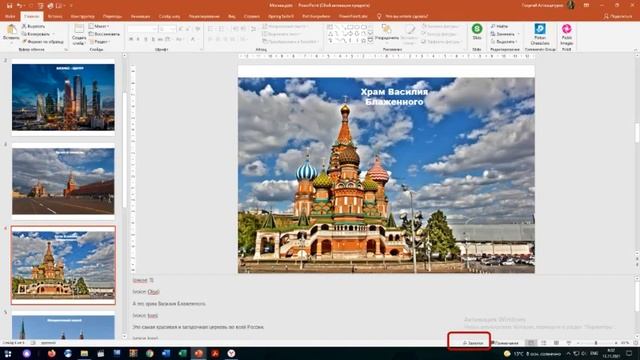Open Экспресс-стили quick styles

[409, 33]
